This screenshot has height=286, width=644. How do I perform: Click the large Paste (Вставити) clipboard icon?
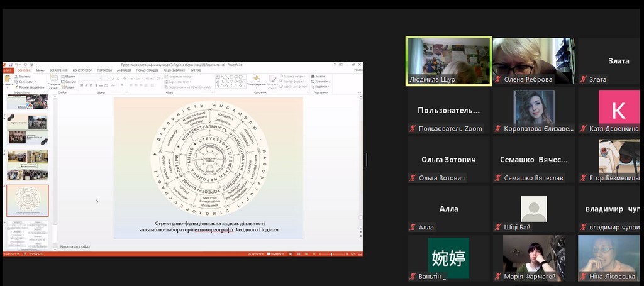click(8, 79)
